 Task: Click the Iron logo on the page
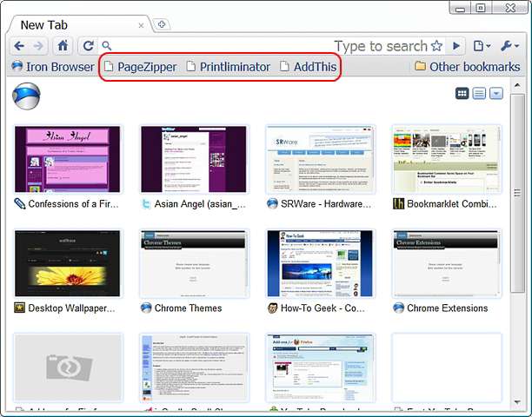pos(24,96)
